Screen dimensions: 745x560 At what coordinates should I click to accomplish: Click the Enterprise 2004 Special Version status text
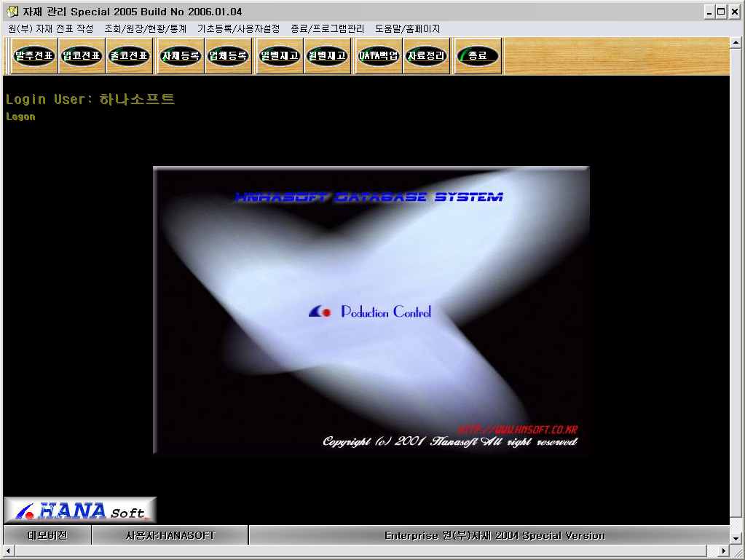[x=494, y=535]
